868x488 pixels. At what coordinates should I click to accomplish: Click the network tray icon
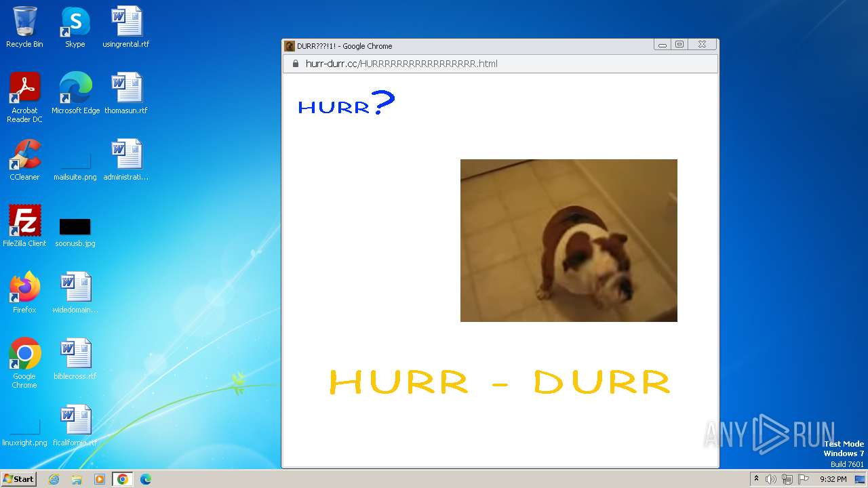coord(787,479)
